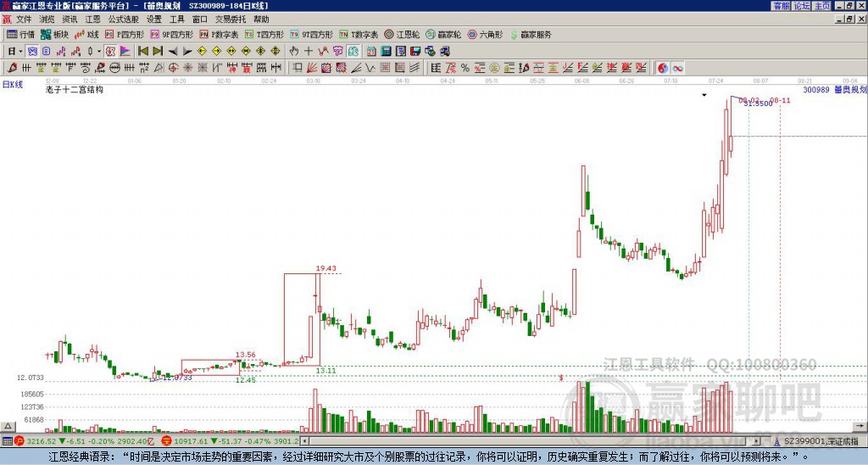The height and width of the screenshot is (465, 868).
Task: Open the 板块 sector view
Action: tap(54, 34)
